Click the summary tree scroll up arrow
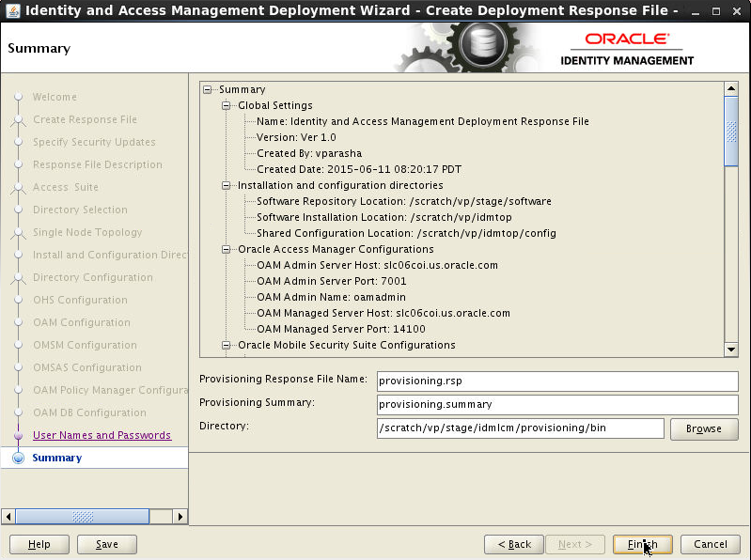Image resolution: width=751 pixels, height=560 pixels. pos(731,88)
